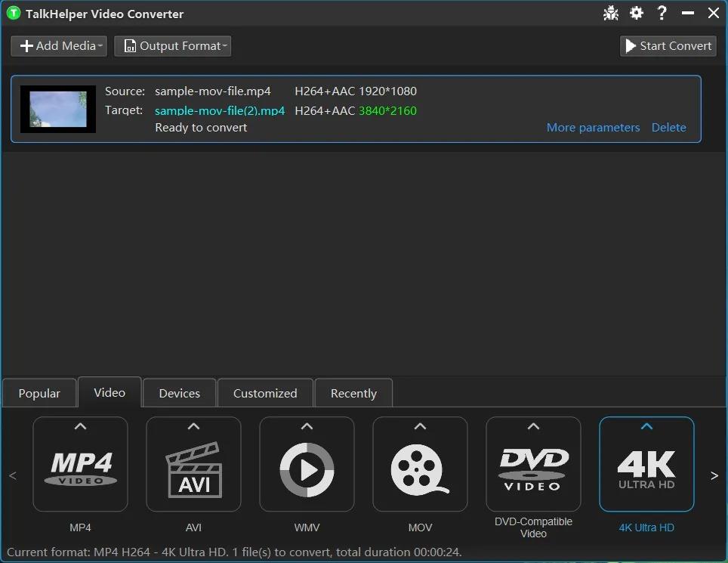Switch to the Recently tab
This screenshot has width=728, height=563.
click(x=353, y=393)
